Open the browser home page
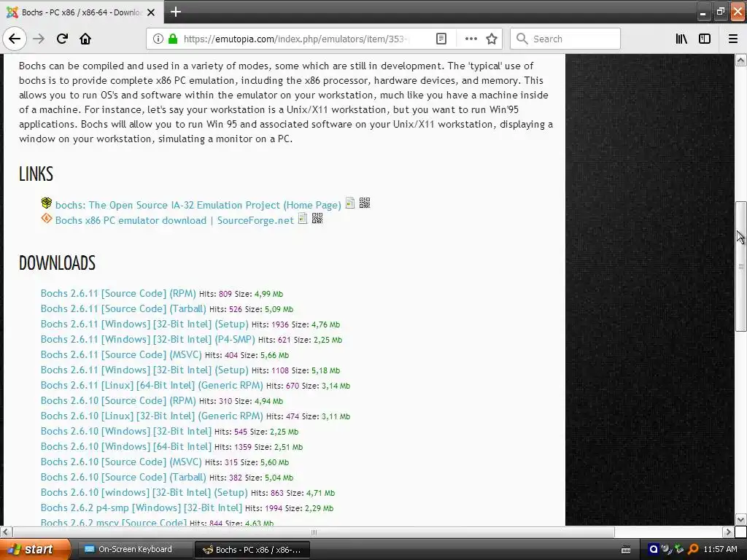 [x=85, y=39]
